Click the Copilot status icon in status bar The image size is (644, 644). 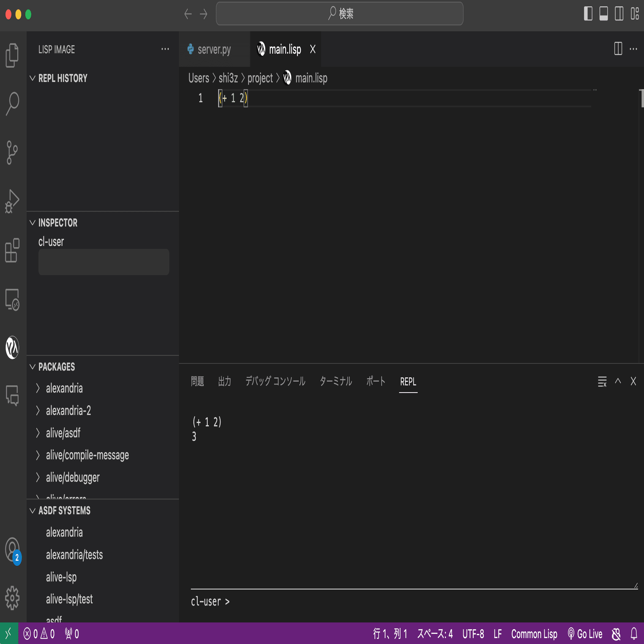tap(616, 633)
